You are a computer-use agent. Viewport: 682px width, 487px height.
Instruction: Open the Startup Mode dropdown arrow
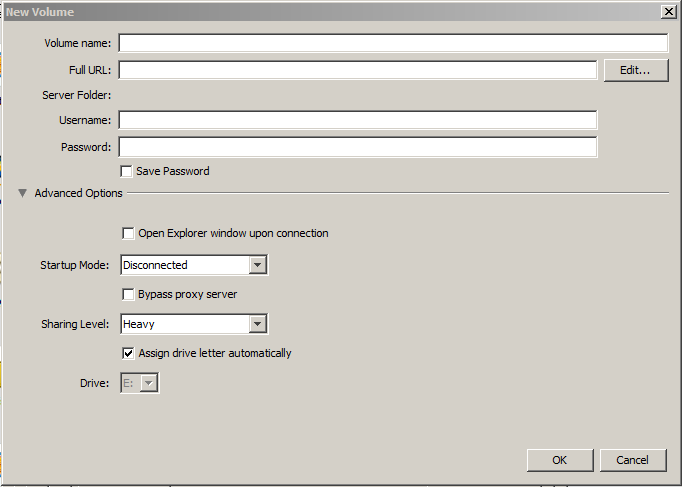click(257, 265)
